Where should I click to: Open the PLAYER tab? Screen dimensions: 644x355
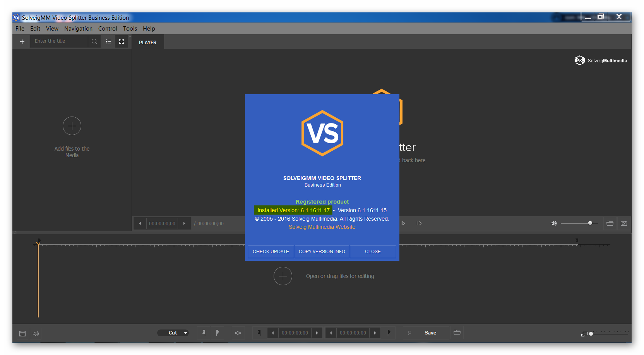pos(148,42)
